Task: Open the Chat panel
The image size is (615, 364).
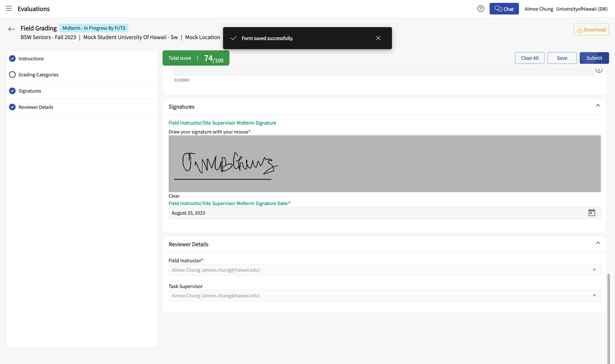Action: 504,9
